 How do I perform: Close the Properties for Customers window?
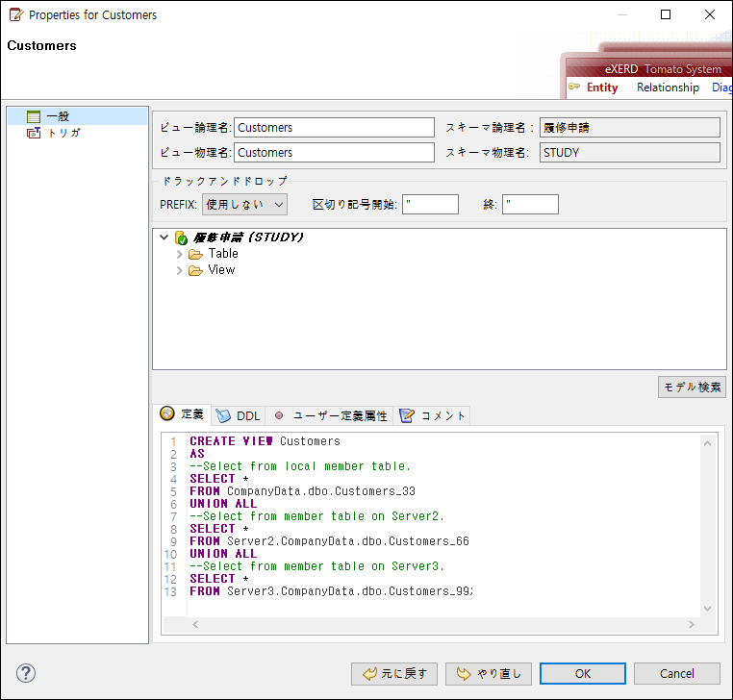[709, 14]
